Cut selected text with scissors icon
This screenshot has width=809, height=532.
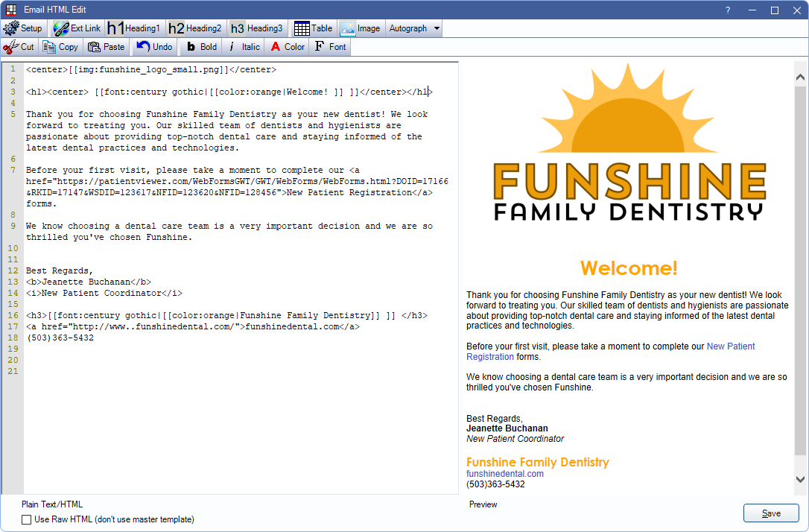tap(19, 47)
